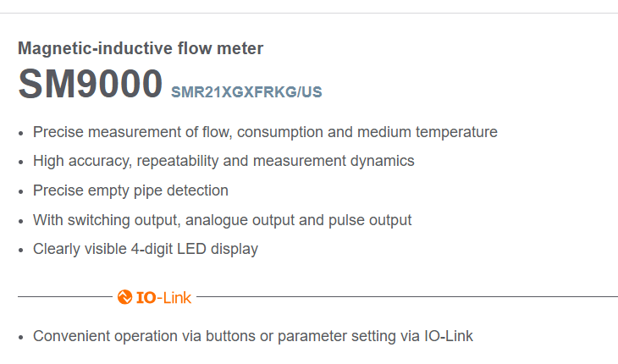Click the Clearly visible 4-digit LED display line
This screenshot has height=364, width=618.
[x=146, y=249]
